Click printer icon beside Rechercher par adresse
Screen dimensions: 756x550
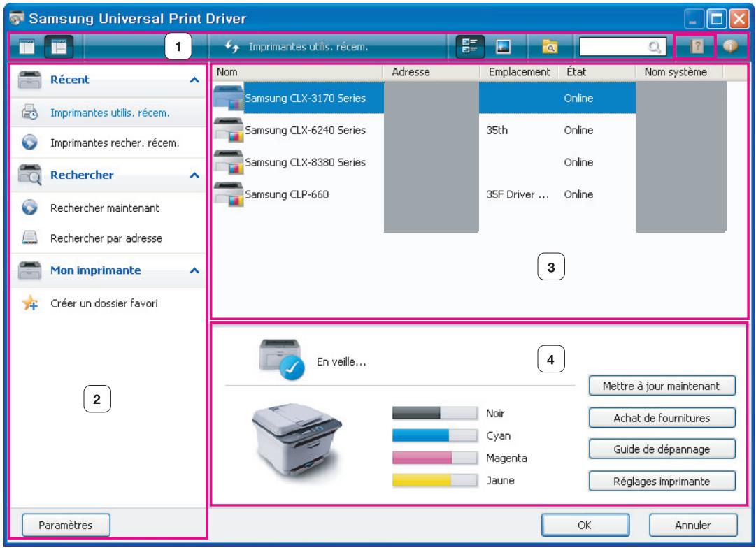29,238
